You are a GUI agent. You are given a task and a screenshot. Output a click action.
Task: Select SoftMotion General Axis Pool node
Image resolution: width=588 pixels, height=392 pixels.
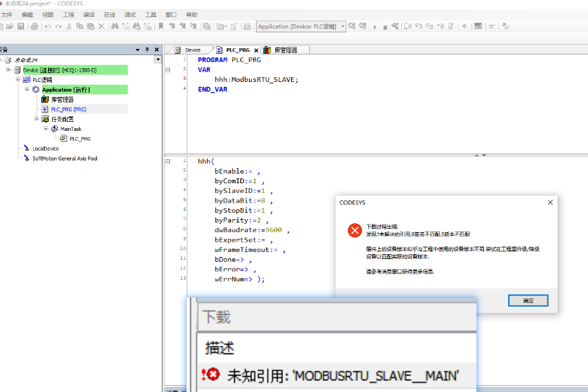coord(65,158)
